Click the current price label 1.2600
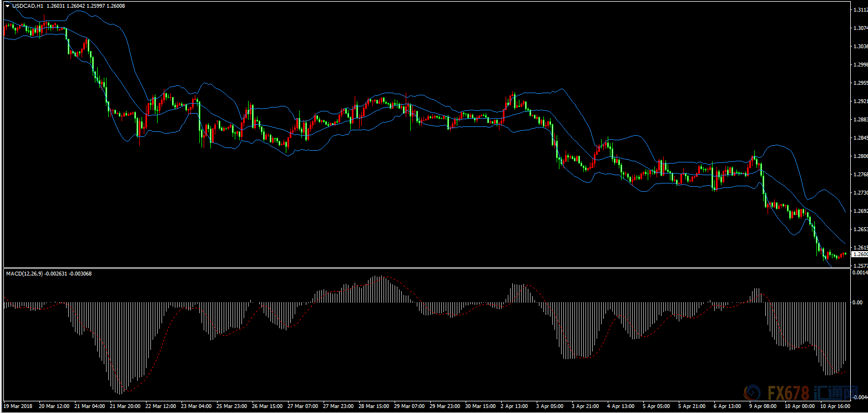 click(x=860, y=254)
